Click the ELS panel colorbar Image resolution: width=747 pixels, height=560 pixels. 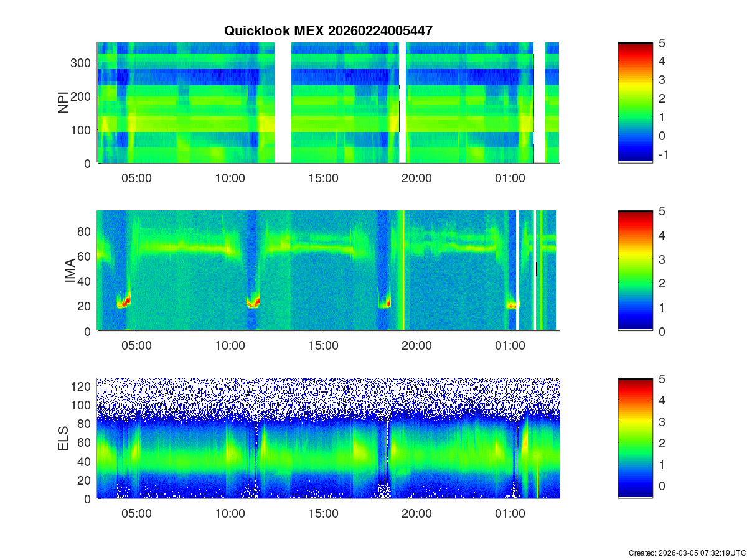point(635,438)
